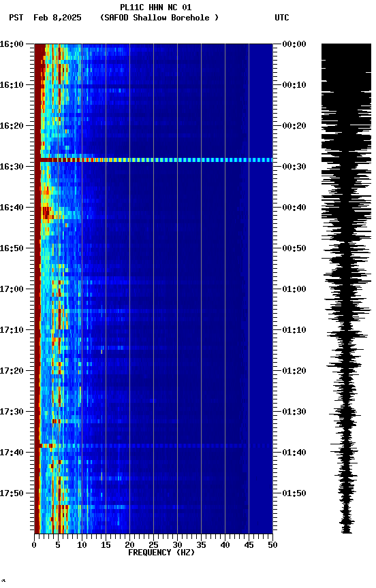
Task: Click the 16:40 PST time label
Action: 12,208
